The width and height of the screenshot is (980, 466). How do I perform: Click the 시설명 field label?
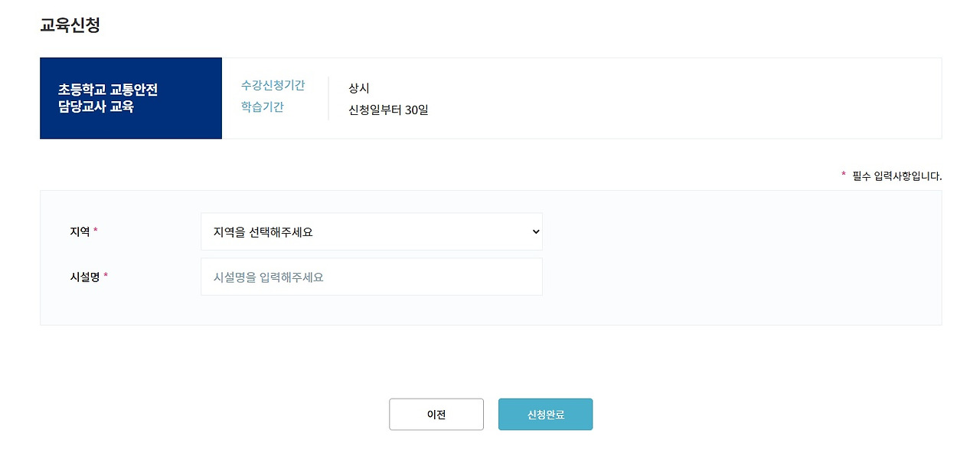pos(86,276)
